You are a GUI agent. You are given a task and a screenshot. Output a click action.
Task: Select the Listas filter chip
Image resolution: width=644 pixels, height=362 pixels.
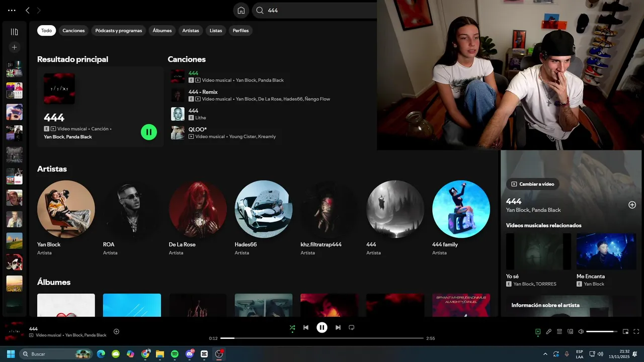216,31
